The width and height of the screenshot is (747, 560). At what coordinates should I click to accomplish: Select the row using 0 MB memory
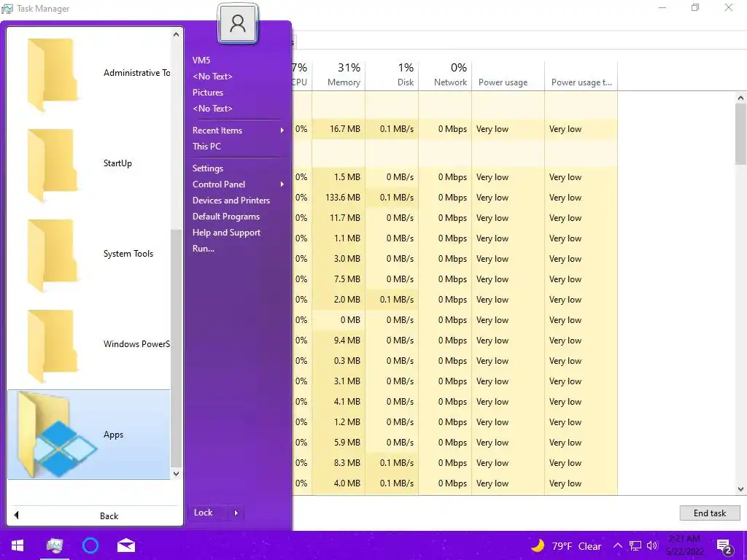coord(454,320)
